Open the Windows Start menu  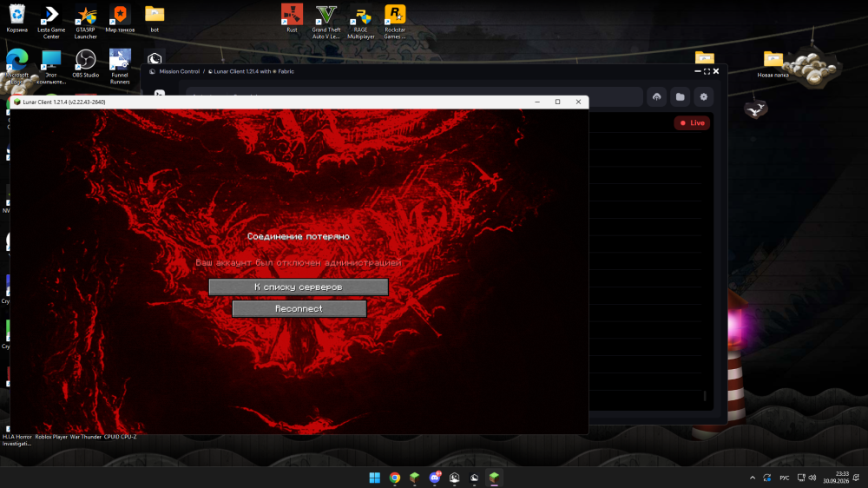[375, 478]
